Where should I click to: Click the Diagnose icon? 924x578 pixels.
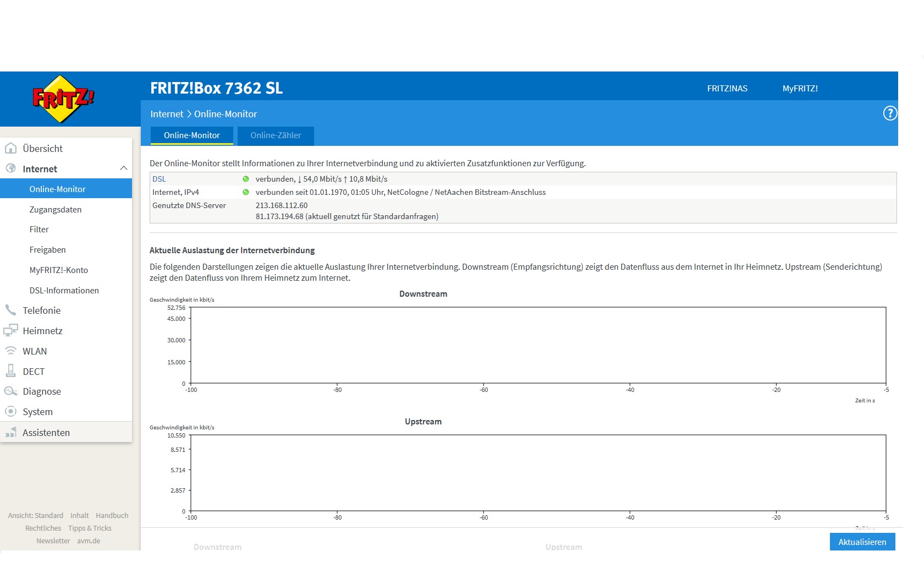10,391
